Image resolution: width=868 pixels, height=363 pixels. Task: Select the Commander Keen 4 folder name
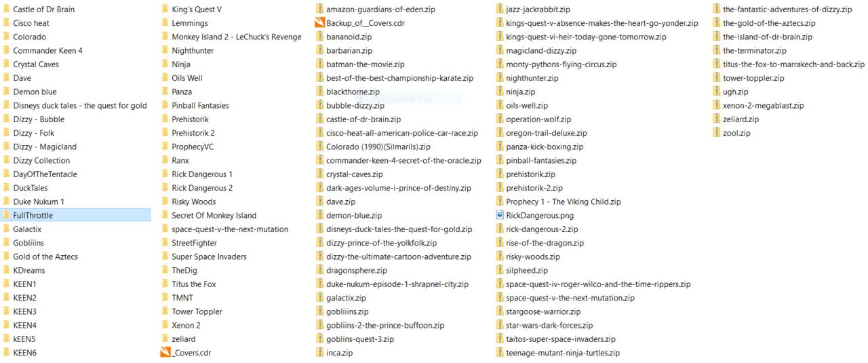coord(47,50)
